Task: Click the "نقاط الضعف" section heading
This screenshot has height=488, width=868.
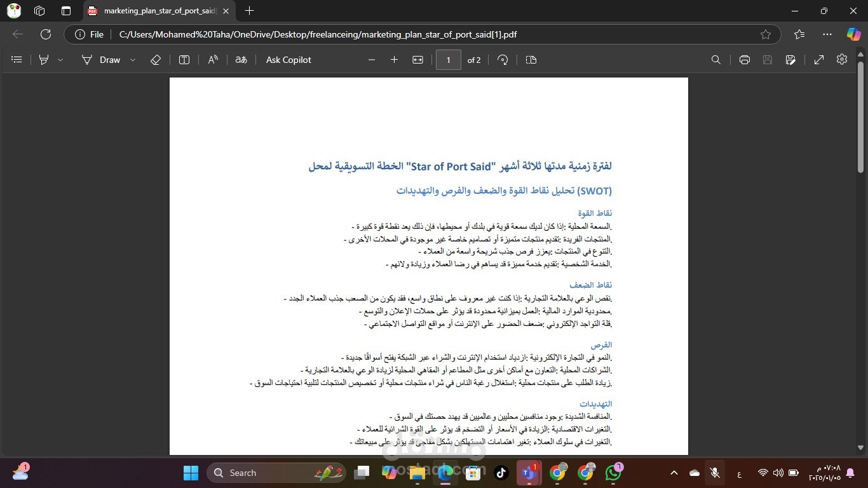Action: [x=590, y=285]
